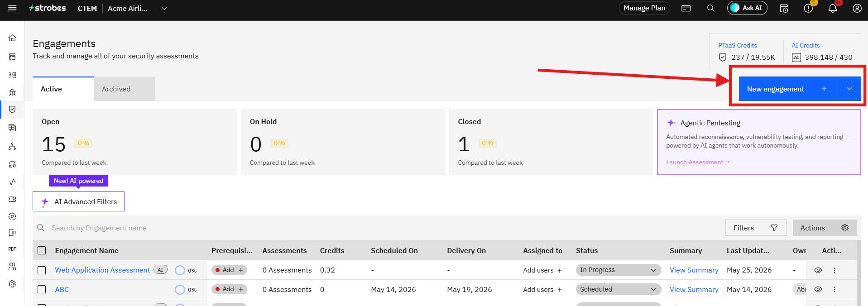868x306 pixels.
Task: Open the dashboard layout icon in the sidebar
Action: pos(12,57)
